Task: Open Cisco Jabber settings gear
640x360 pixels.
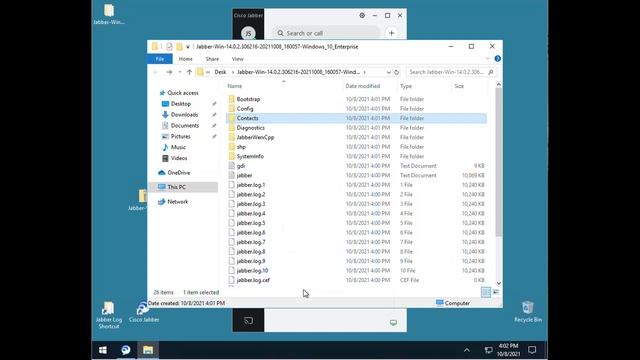Action: pos(362,16)
